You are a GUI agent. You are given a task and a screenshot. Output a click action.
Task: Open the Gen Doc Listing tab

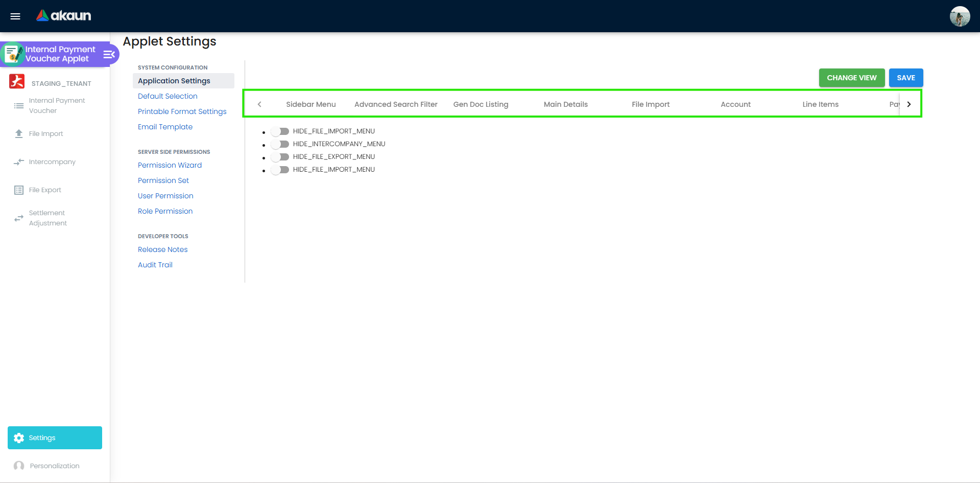[x=481, y=104]
